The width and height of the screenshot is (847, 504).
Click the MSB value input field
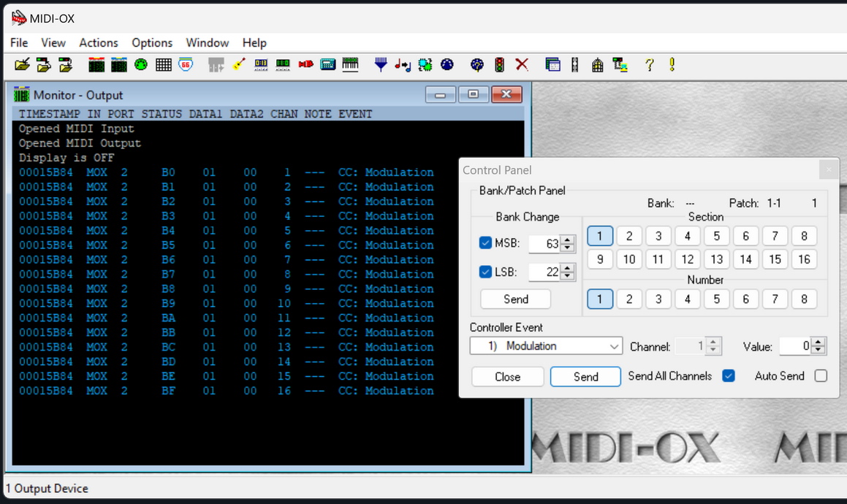point(544,244)
